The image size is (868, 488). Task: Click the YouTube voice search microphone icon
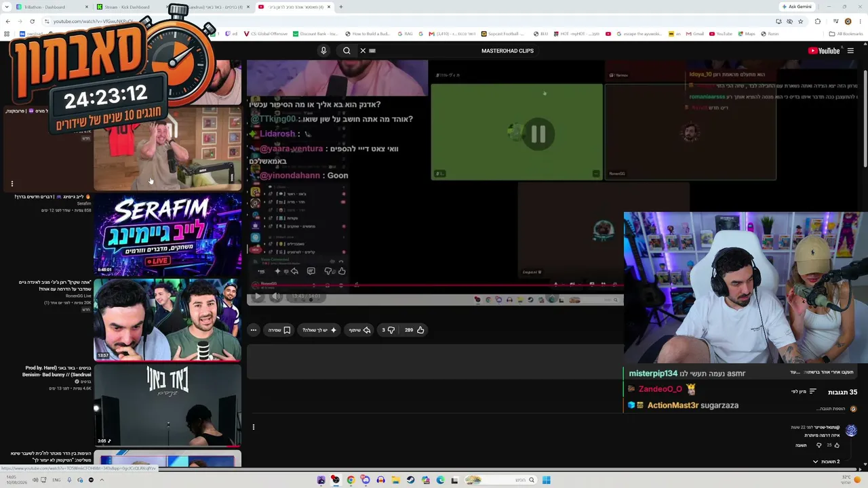click(323, 51)
